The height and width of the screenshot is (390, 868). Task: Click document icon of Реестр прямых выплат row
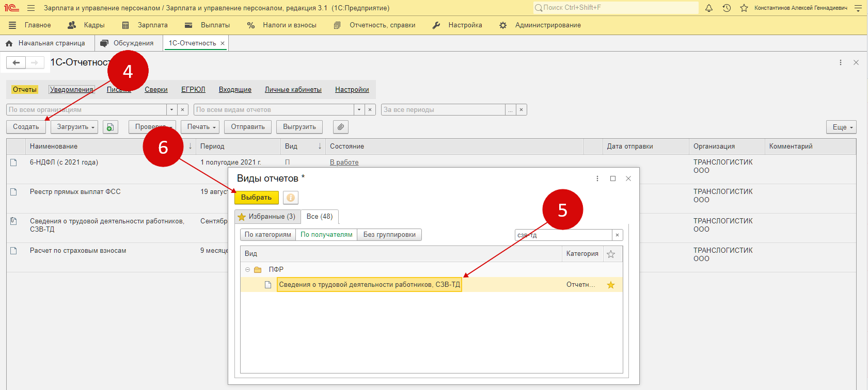tap(14, 192)
